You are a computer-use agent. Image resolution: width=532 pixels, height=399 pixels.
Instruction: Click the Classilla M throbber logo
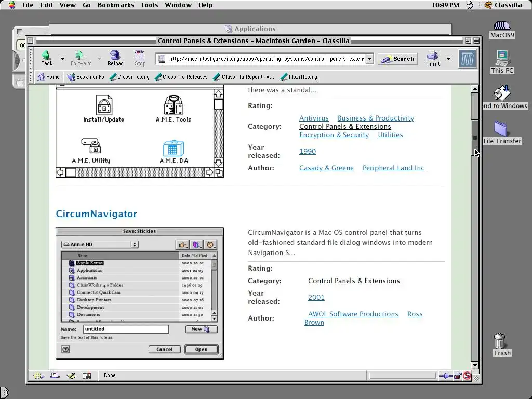pyautogui.click(x=467, y=59)
